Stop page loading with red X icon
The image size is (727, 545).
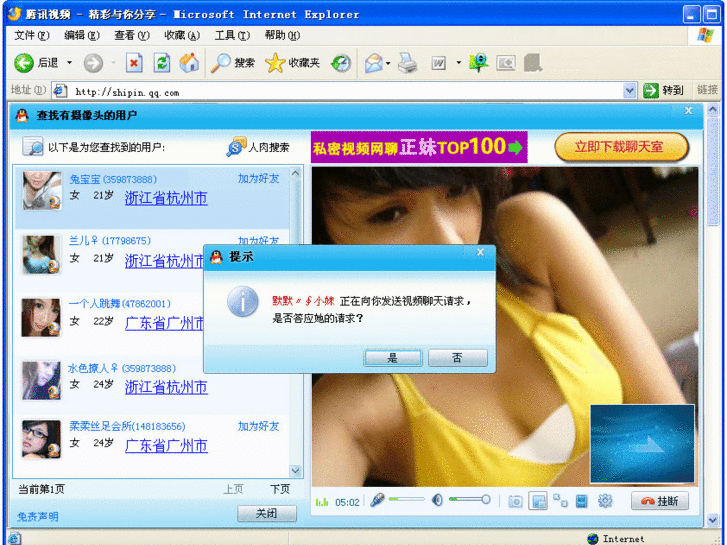coord(134,63)
